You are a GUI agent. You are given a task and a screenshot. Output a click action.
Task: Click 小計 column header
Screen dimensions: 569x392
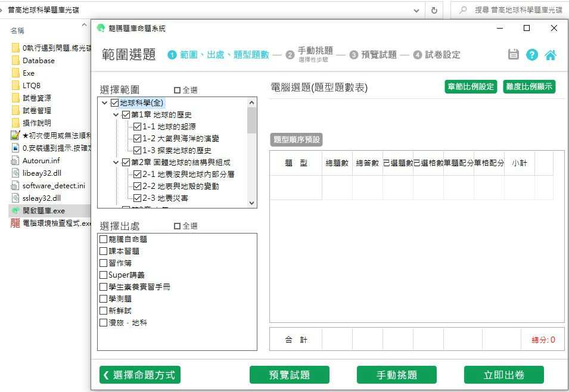[520, 163]
